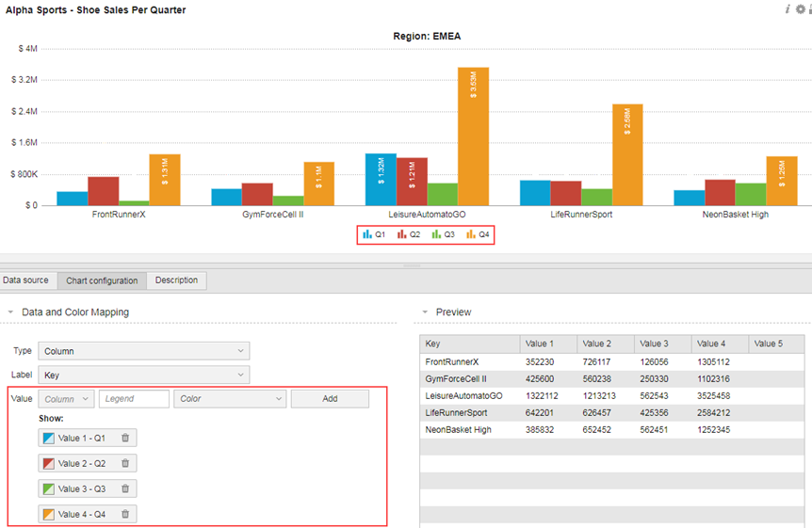Click the Value 4 - Q4 orange swatch
Screen dimensions: 812x528
pyautogui.click(x=49, y=514)
